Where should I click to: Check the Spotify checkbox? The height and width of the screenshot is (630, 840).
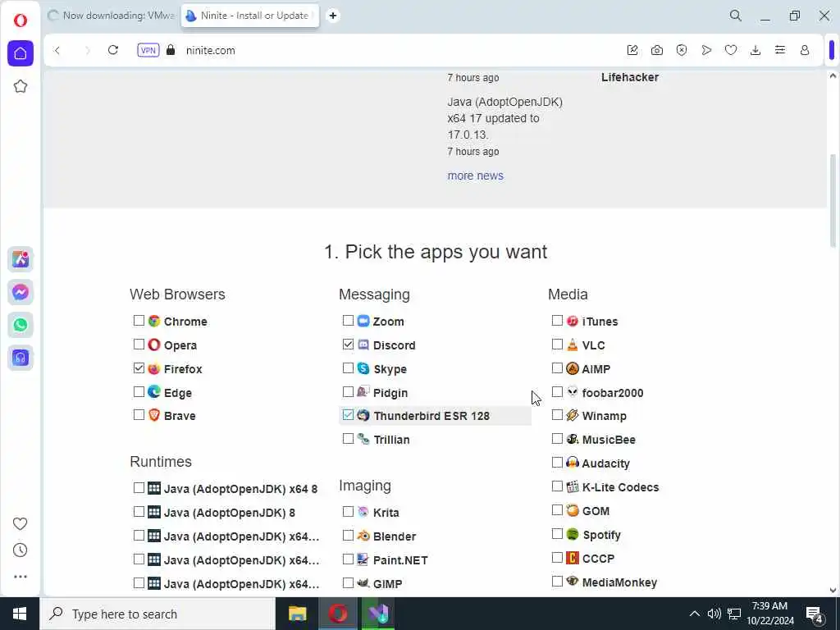tap(557, 533)
